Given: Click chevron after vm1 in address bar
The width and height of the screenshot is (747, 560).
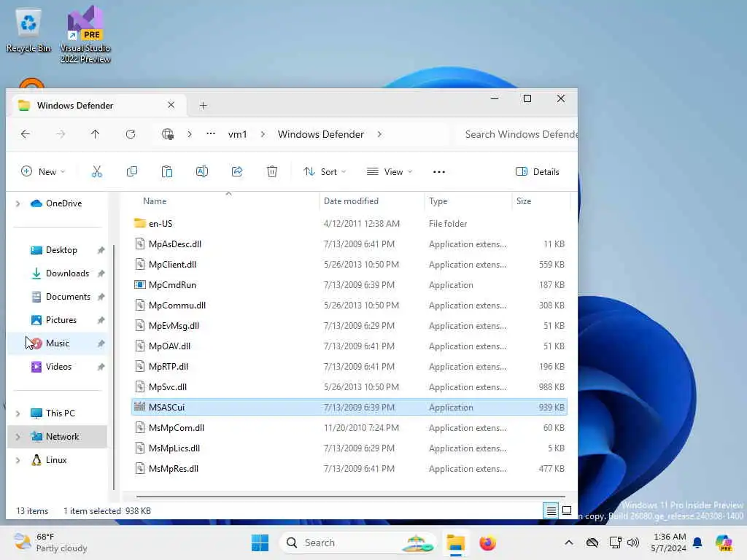Looking at the screenshot, I should pyautogui.click(x=263, y=134).
